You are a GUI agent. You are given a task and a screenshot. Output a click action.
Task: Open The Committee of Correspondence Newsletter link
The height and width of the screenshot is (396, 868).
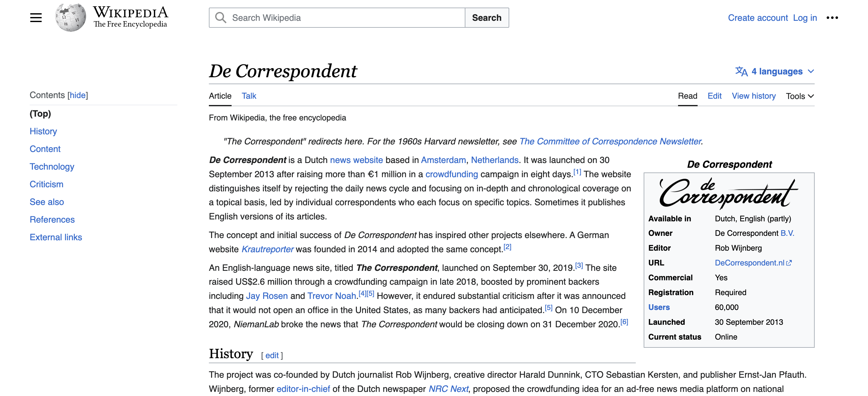tap(610, 142)
